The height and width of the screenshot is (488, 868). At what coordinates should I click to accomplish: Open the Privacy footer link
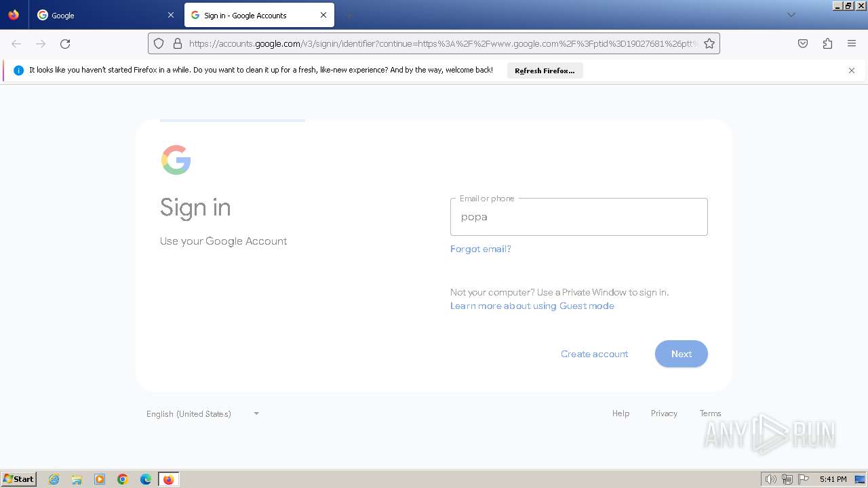[x=664, y=413]
